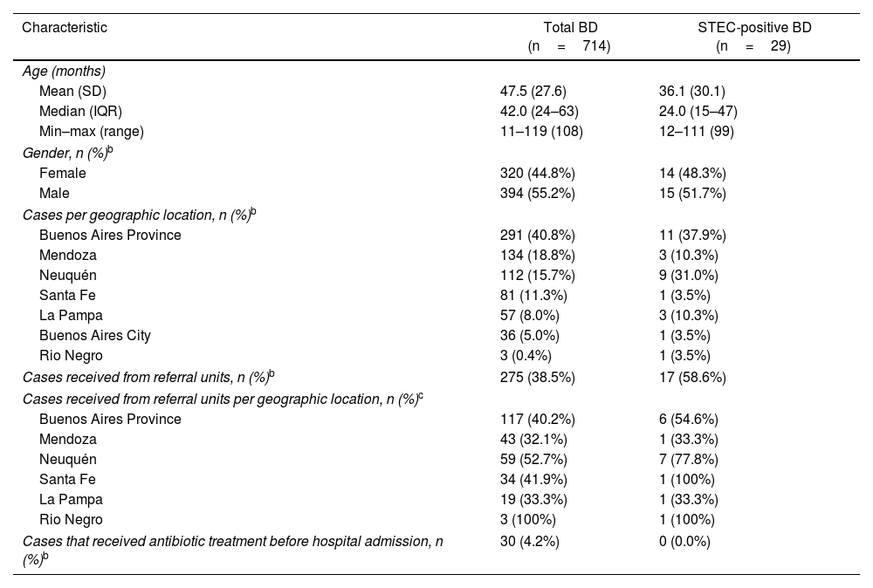
Task: Click the Total BD column header
Action: pyautogui.click(x=569, y=28)
